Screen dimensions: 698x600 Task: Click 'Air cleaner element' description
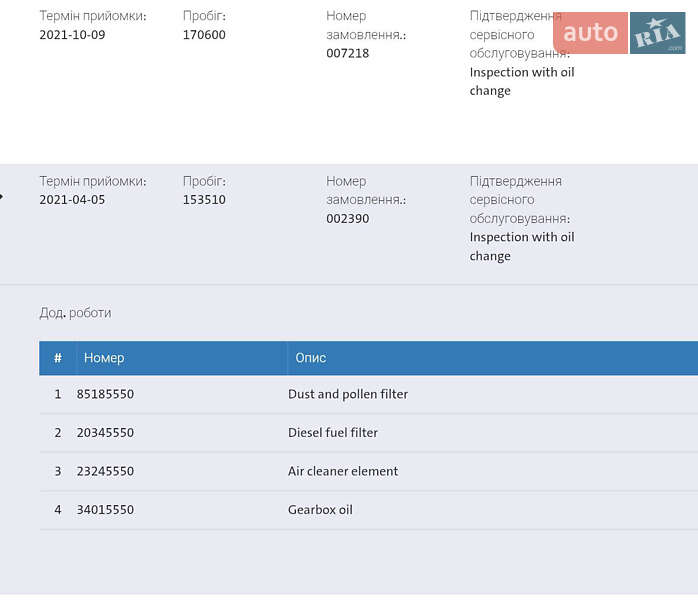point(343,471)
